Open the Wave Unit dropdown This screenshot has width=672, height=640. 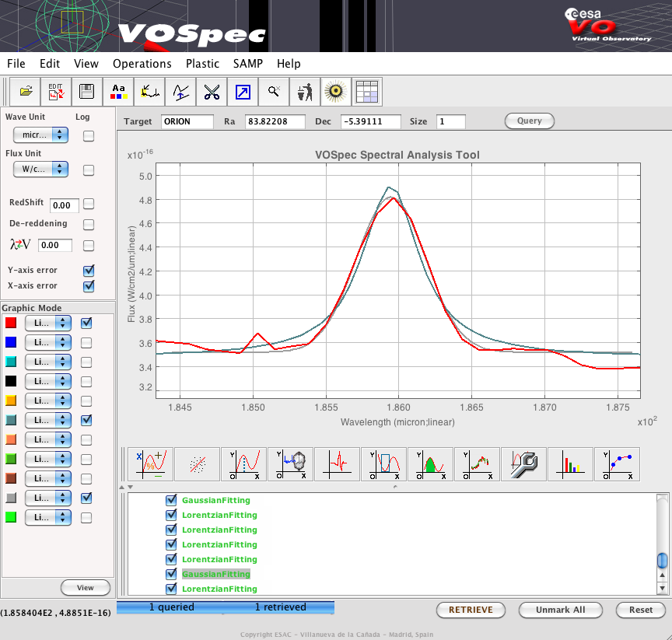tap(40, 135)
